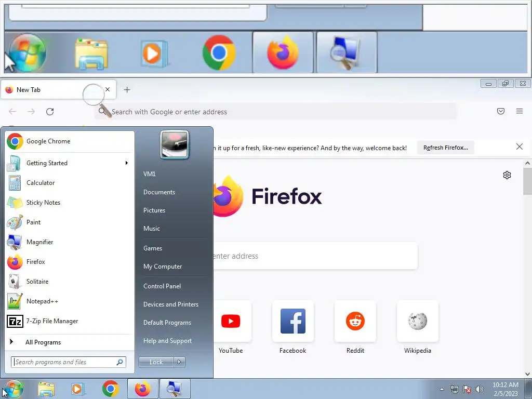Open Sticky Notes in Start menu

(x=69, y=203)
